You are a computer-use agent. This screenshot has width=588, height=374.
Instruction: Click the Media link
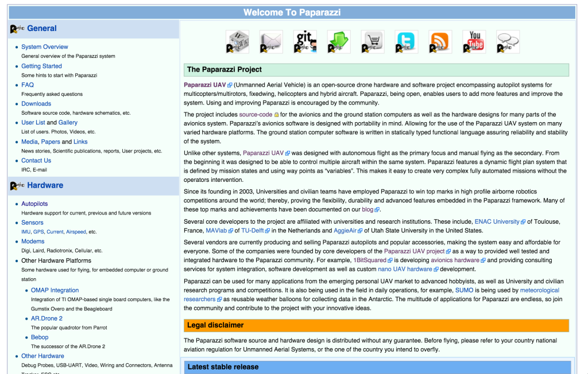pyautogui.click(x=30, y=142)
